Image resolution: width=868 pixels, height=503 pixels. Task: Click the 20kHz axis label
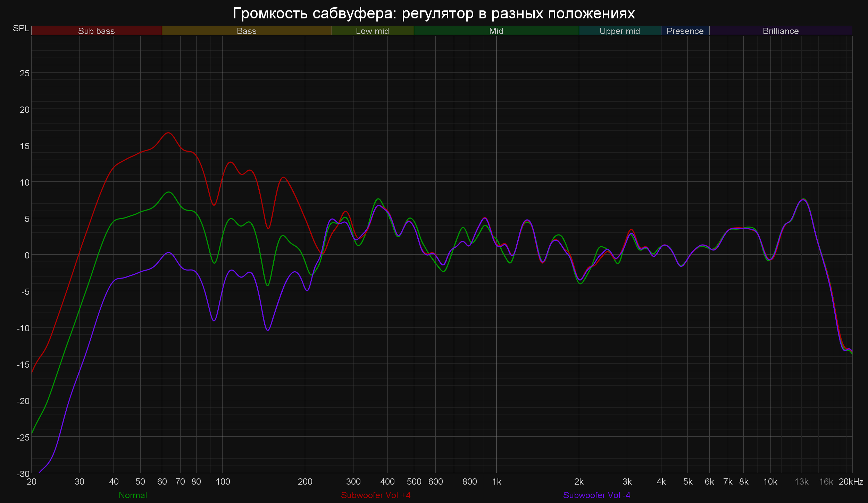coord(851,481)
